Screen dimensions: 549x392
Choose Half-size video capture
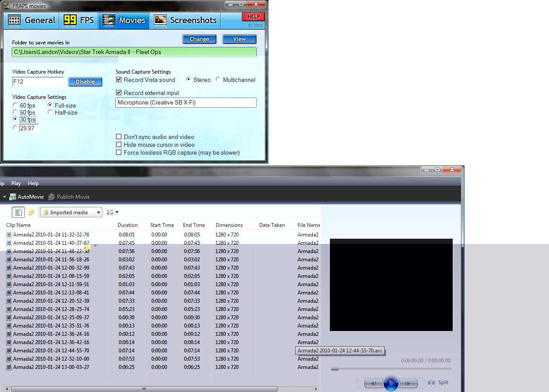[50, 112]
